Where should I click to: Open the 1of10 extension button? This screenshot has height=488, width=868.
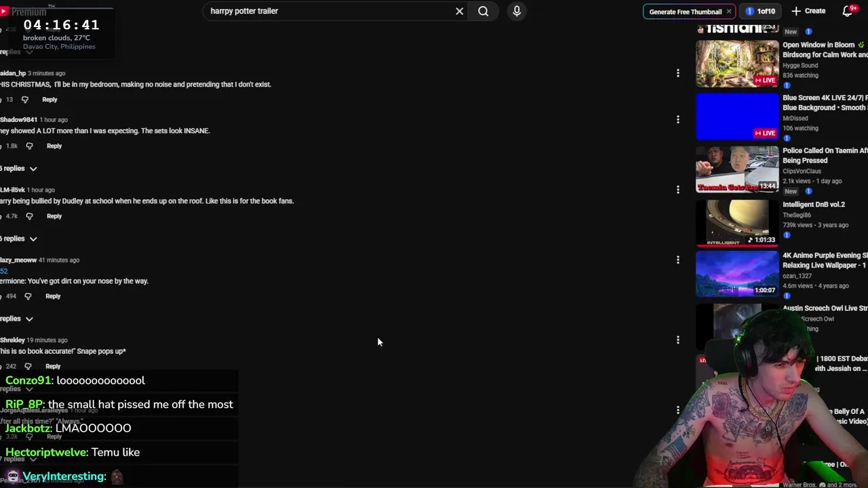tap(760, 12)
